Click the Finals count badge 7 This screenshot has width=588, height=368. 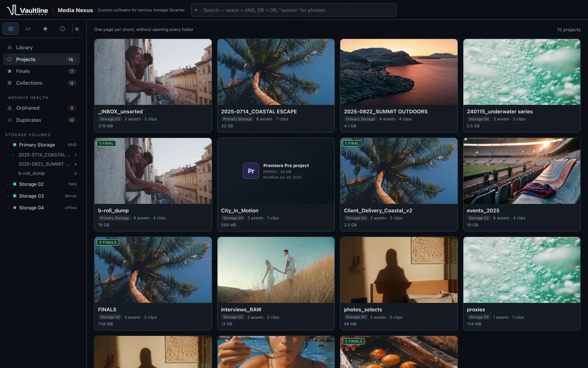pyautogui.click(x=72, y=71)
